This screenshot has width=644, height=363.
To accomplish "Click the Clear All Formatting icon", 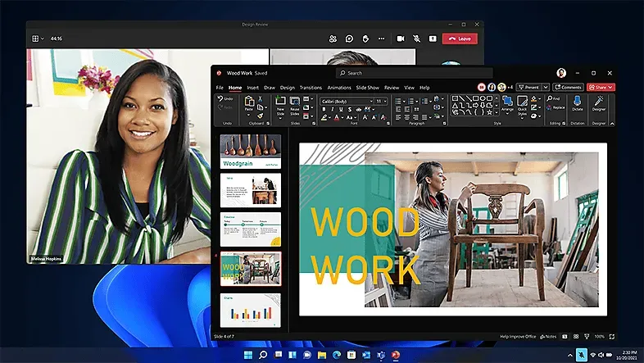I will point(383,117).
